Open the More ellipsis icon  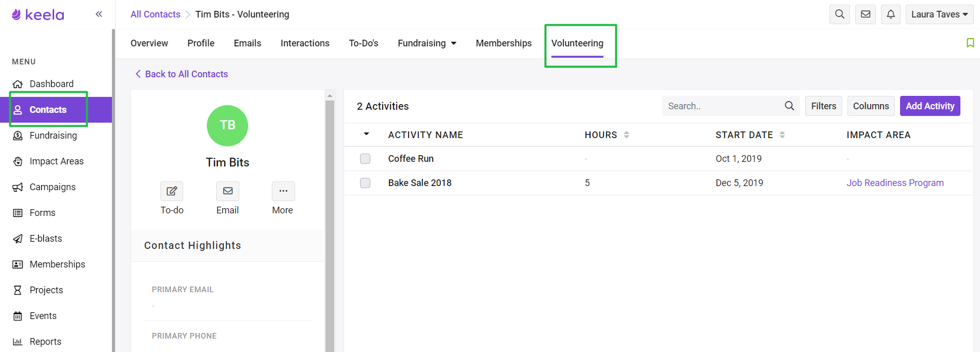[x=283, y=191]
